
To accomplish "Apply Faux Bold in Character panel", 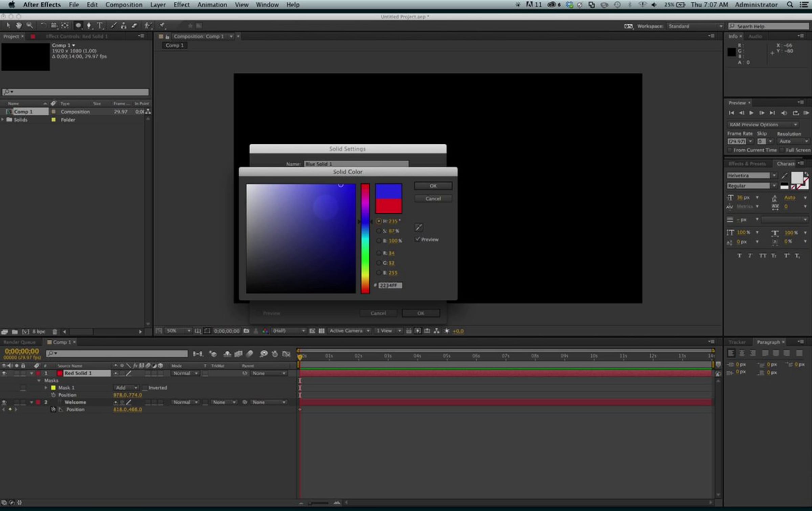I will click(739, 256).
